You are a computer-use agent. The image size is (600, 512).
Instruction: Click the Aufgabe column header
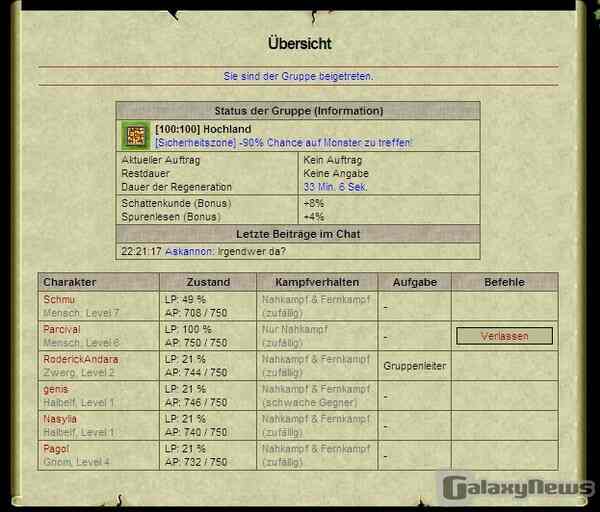tap(414, 282)
